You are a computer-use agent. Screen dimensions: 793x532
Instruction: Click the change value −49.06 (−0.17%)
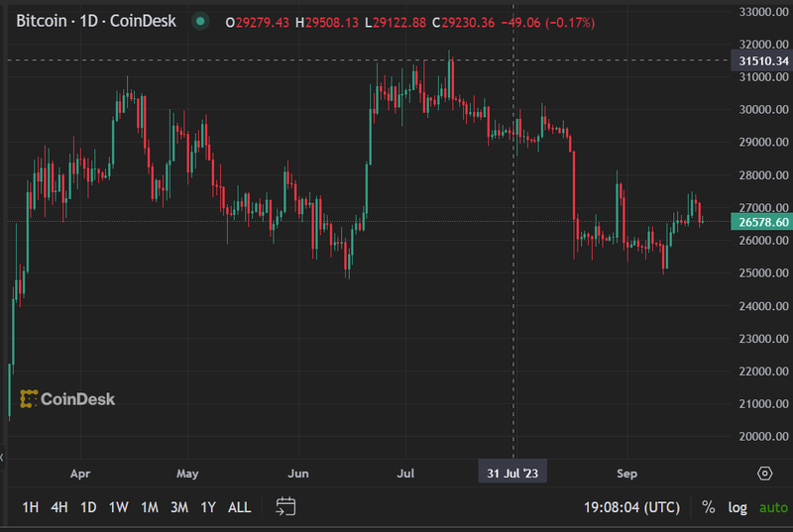(548, 23)
